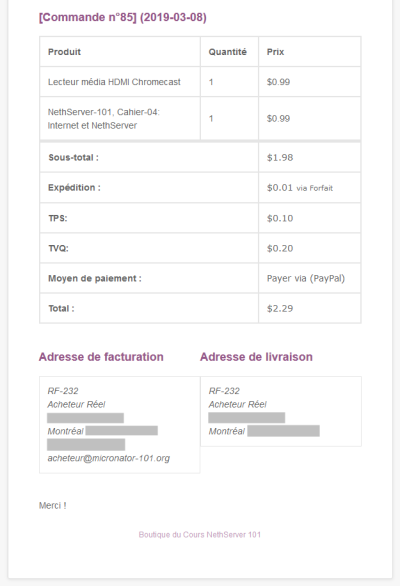Click the Boutique du Cours NethServer 101 link

(200, 534)
